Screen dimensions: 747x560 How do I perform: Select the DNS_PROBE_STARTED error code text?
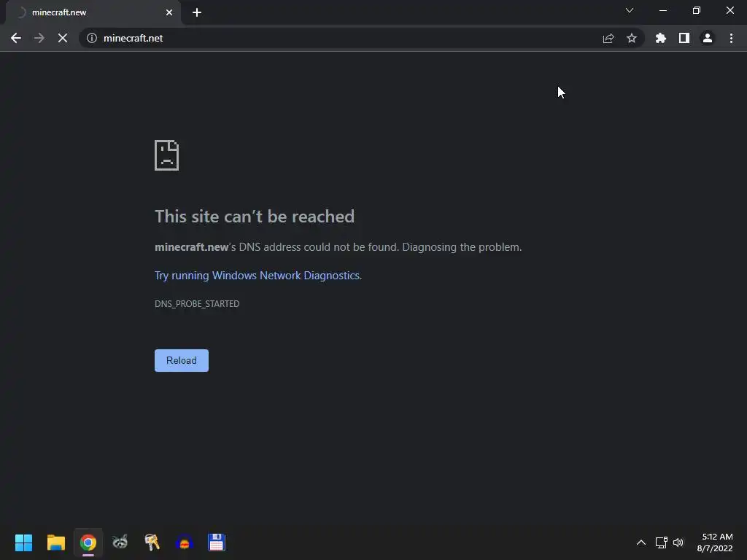197,304
